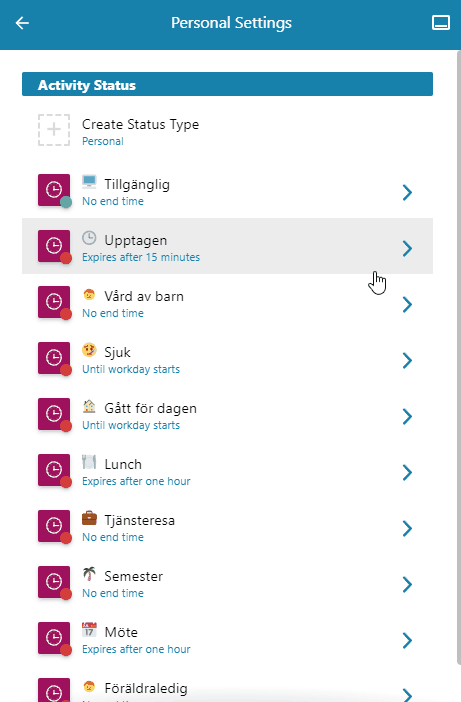Click the Personal link under Create Status

(x=102, y=141)
